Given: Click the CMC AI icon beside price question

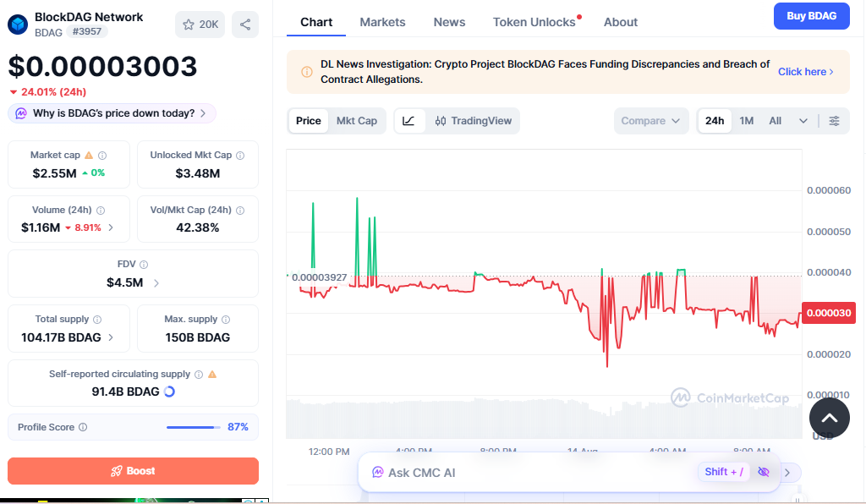Looking at the screenshot, I should (x=21, y=113).
